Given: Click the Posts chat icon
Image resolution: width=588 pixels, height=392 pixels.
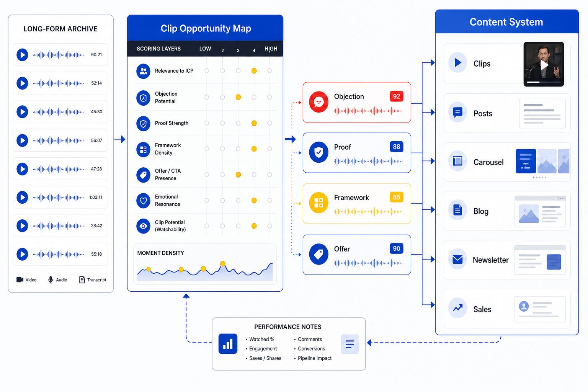Looking at the screenshot, I should (457, 112).
